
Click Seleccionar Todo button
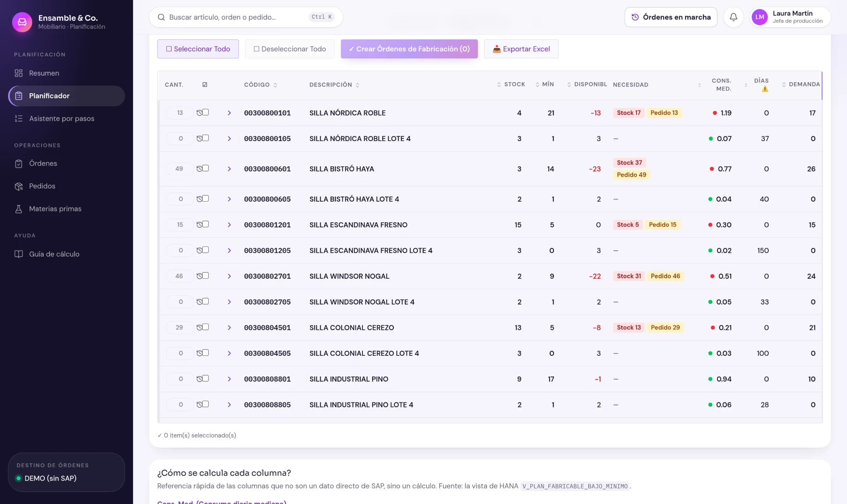[x=198, y=49]
